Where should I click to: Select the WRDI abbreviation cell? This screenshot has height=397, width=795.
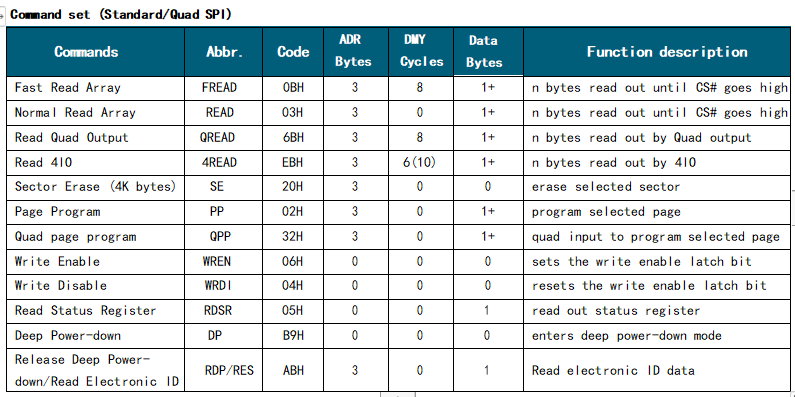tap(224, 286)
